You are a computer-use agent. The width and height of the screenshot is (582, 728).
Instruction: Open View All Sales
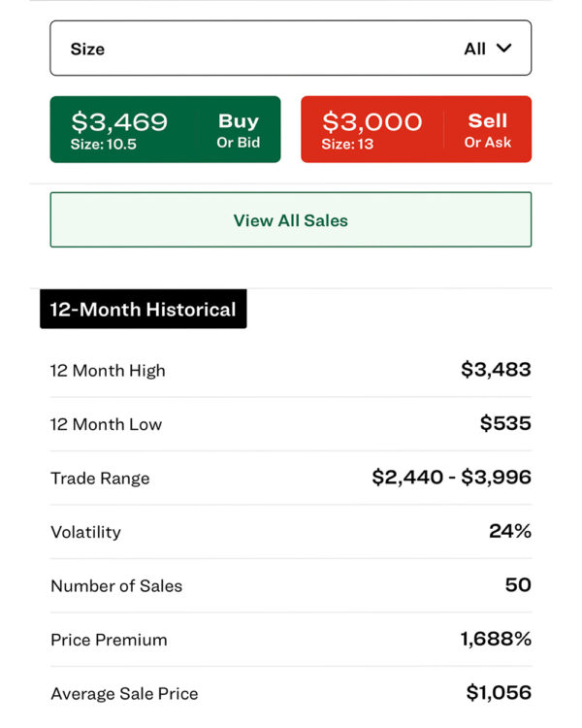pyautogui.click(x=291, y=219)
